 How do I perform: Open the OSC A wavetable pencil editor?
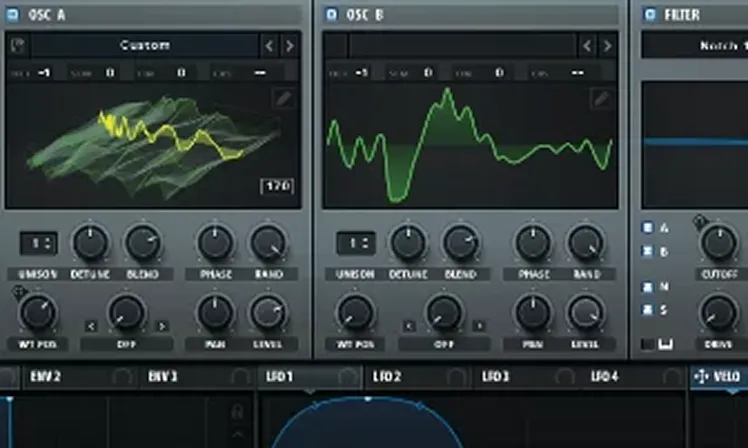tap(284, 98)
